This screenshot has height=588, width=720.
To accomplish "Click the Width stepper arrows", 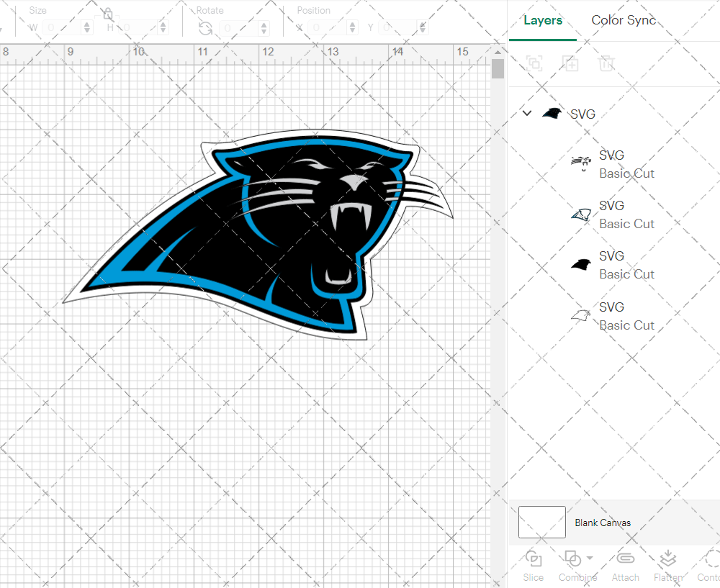I will (87, 28).
